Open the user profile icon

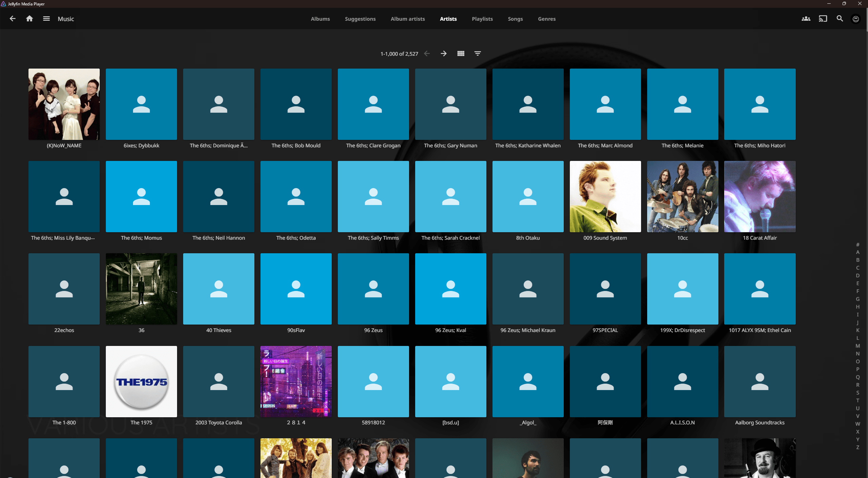856,19
